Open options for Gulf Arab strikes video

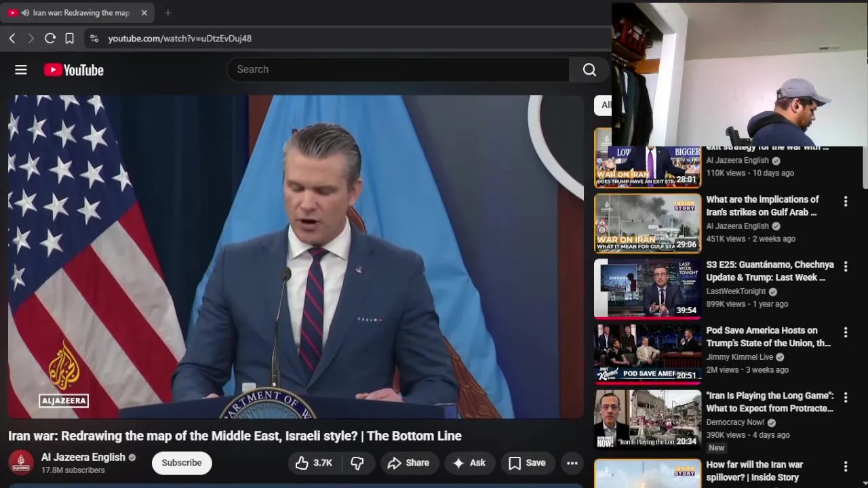coord(845,201)
